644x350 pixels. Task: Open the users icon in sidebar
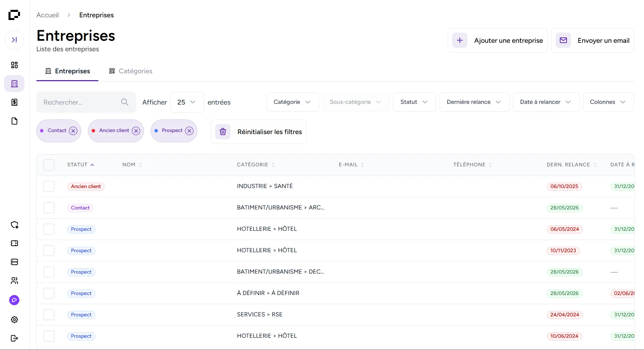pos(14,280)
